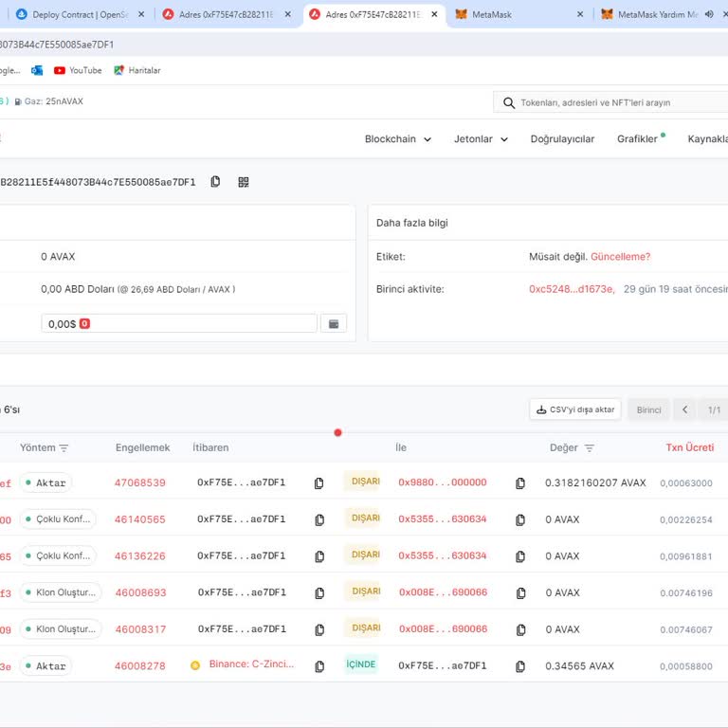The image size is (728, 728).
Task: Copy Binance sender address in block 46008278 row
Action: (x=319, y=666)
